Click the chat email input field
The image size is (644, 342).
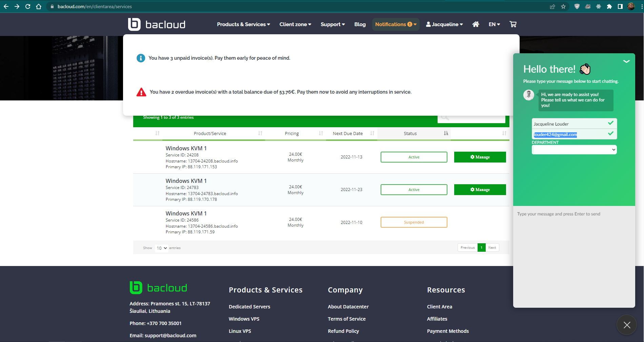(574, 134)
